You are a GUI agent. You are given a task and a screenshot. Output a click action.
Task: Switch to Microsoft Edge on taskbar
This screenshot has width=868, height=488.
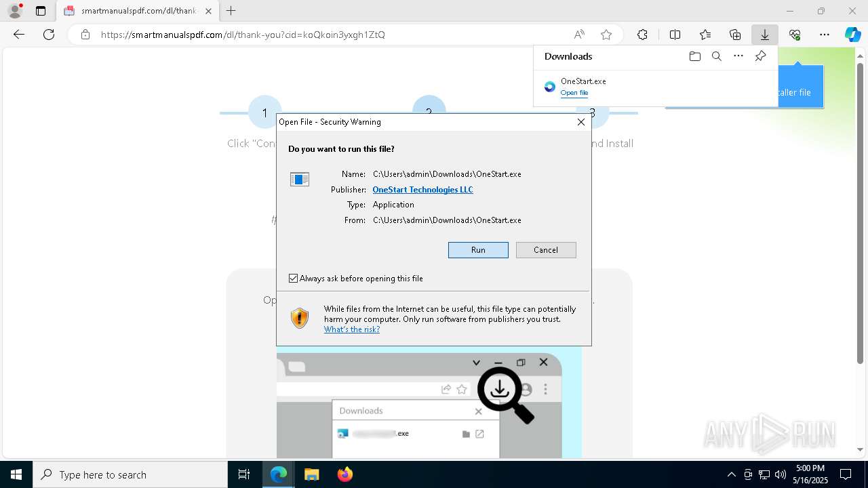[x=279, y=474]
